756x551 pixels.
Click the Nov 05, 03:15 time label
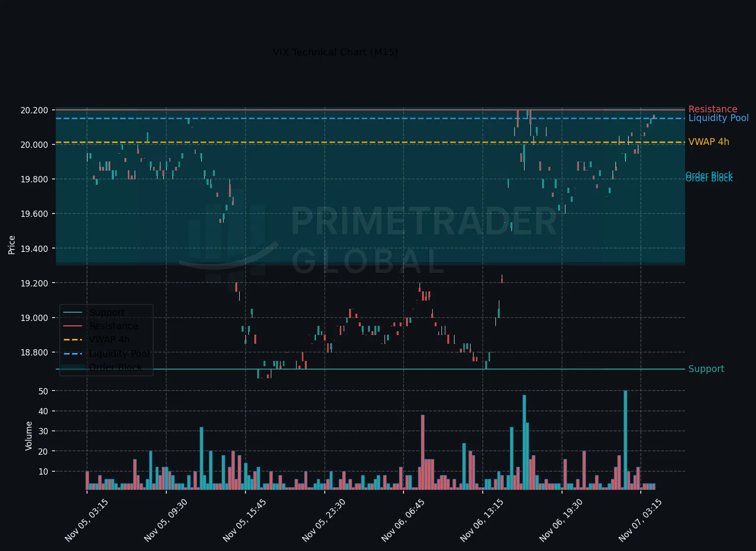coord(87,520)
